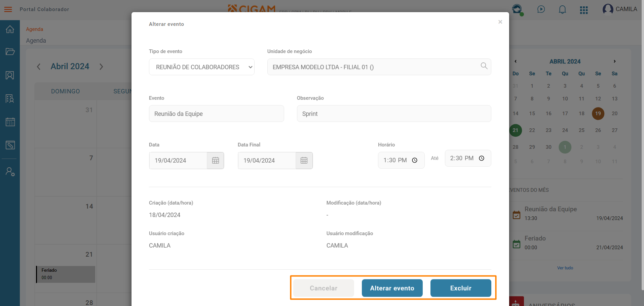
Task: Open the tag sidebar icon
Action: pos(10,145)
